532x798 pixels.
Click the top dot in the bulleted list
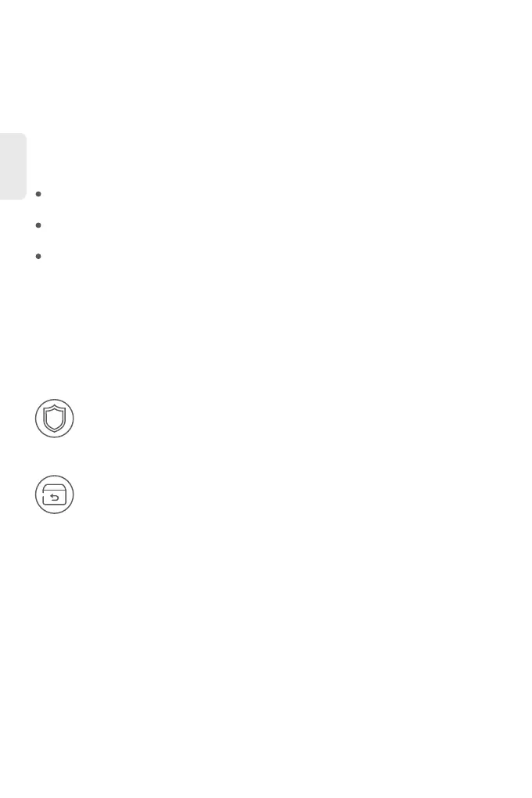pyautogui.click(x=38, y=194)
